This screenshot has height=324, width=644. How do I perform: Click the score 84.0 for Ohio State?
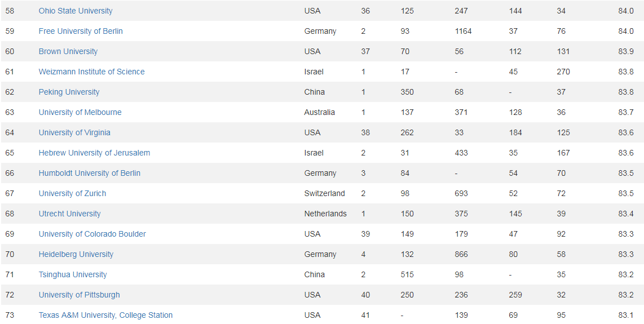tap(626, 11)
